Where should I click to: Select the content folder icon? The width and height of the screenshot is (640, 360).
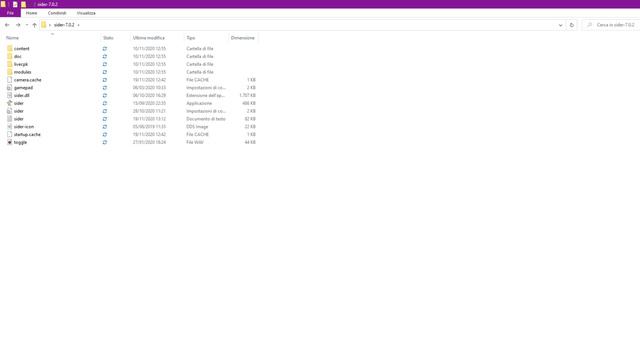pos(10,49)
